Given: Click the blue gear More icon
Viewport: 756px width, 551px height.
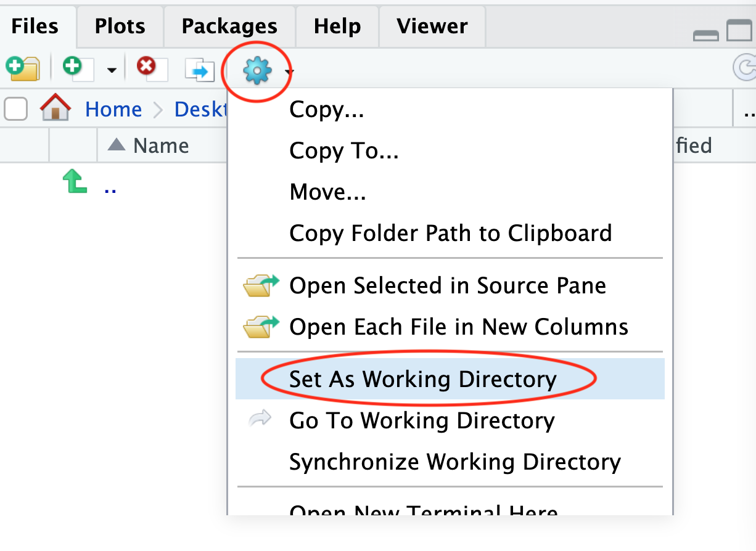Looking at the screenshot, I should (x=257, y=71).
